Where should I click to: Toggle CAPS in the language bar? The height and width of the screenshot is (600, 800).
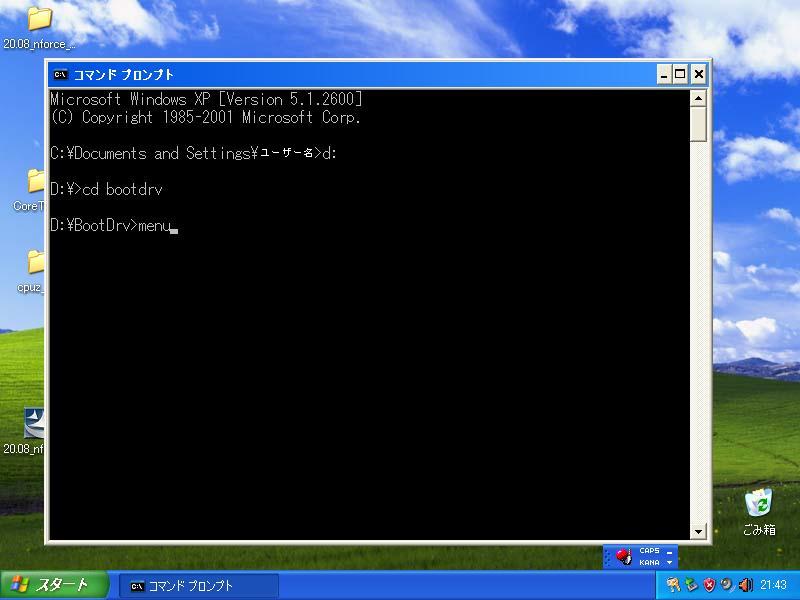click(x=649, y=551)
